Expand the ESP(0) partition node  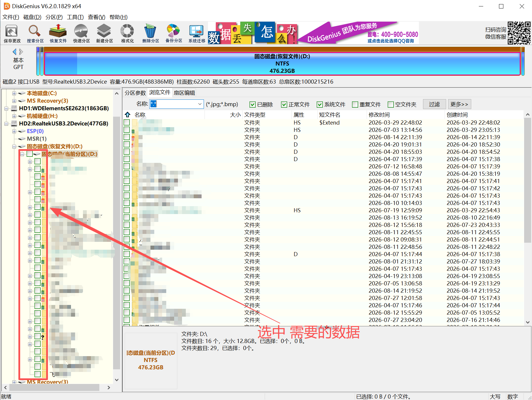14,131
